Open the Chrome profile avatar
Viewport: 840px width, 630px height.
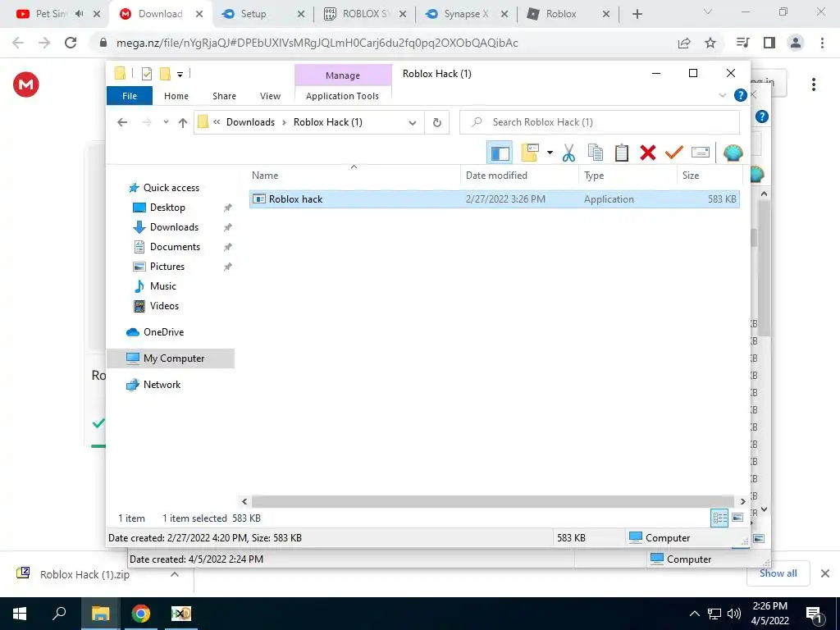pos(796,43)
